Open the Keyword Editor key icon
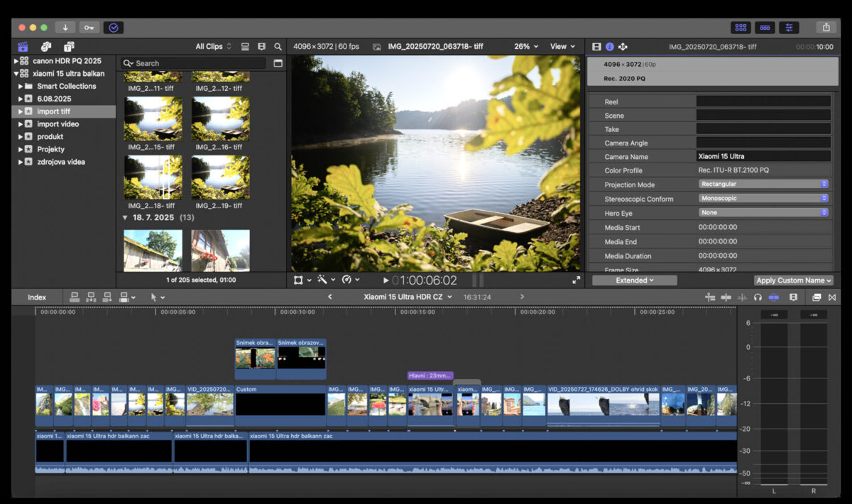 point(89,28)
